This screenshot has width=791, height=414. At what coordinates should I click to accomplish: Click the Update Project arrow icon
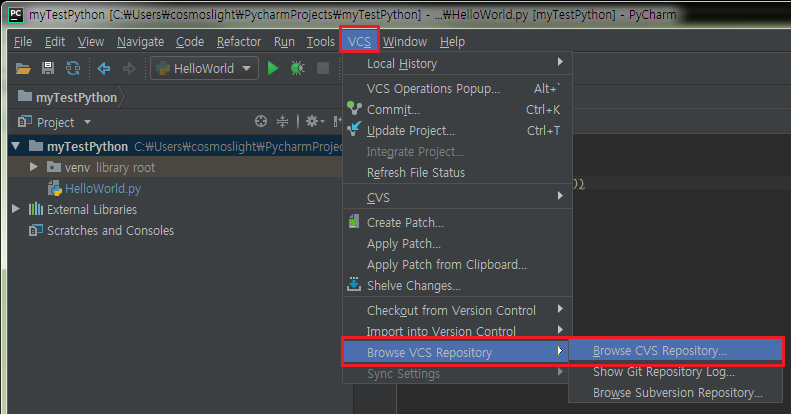coord(354,129)
